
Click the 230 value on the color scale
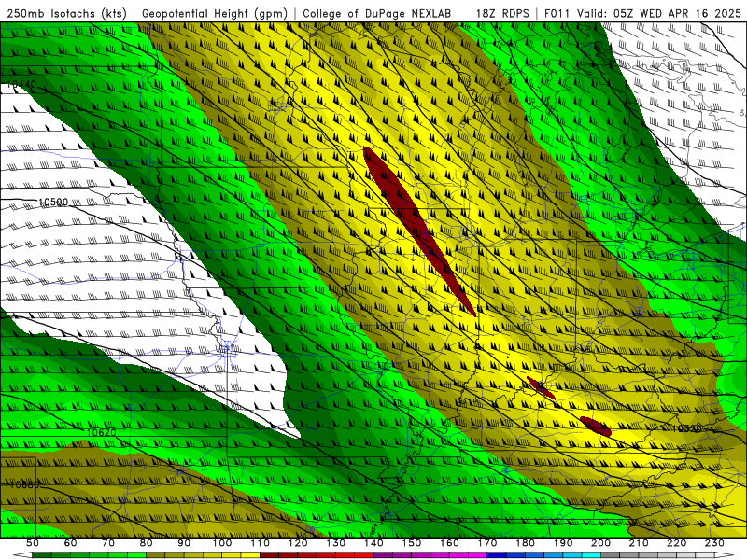click(714, 543)
